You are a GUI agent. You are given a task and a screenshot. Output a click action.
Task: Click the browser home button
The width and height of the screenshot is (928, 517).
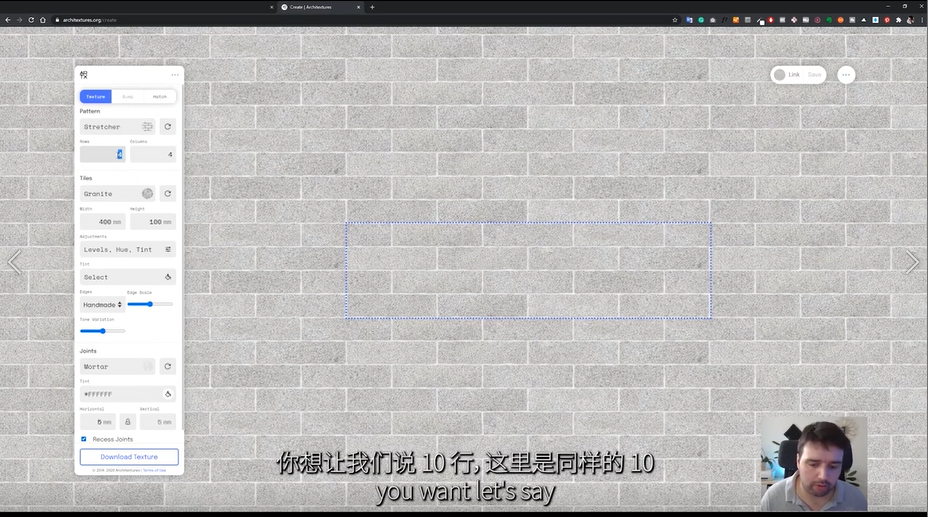coord(43,20)
